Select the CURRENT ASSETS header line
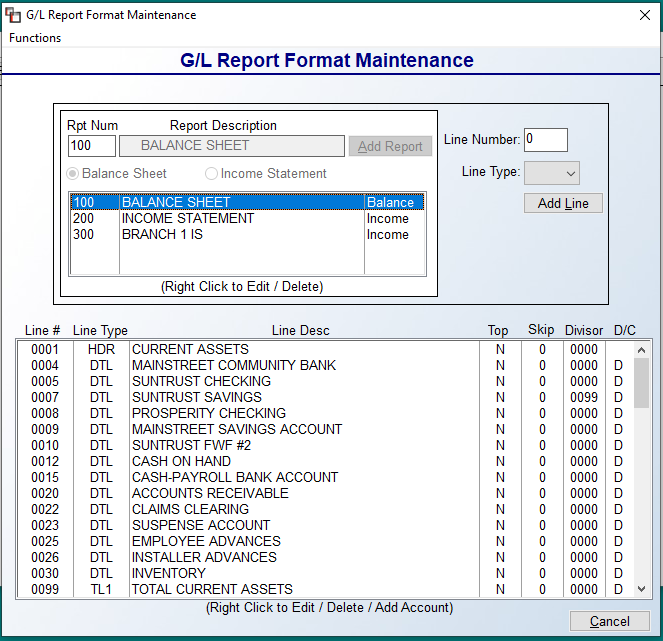The image size is (663, 641). [x=325, y=350]
